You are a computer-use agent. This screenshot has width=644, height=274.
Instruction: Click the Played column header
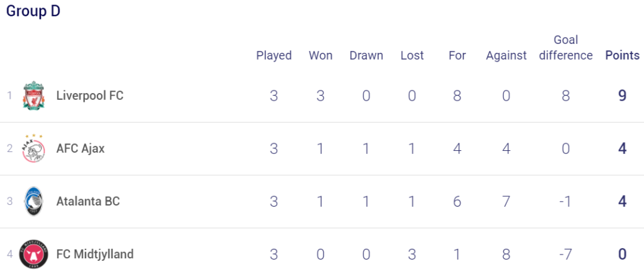pyautogui.click(x=274, y=55)
